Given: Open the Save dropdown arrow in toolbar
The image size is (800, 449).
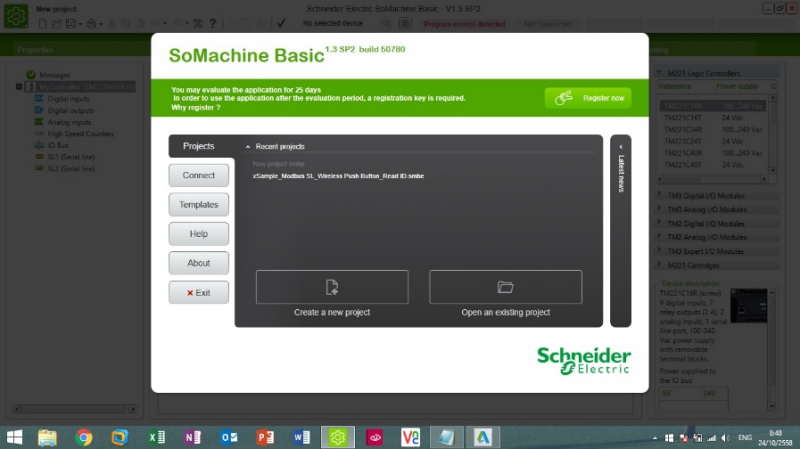Looking at the screenshot, I should 80,24.
